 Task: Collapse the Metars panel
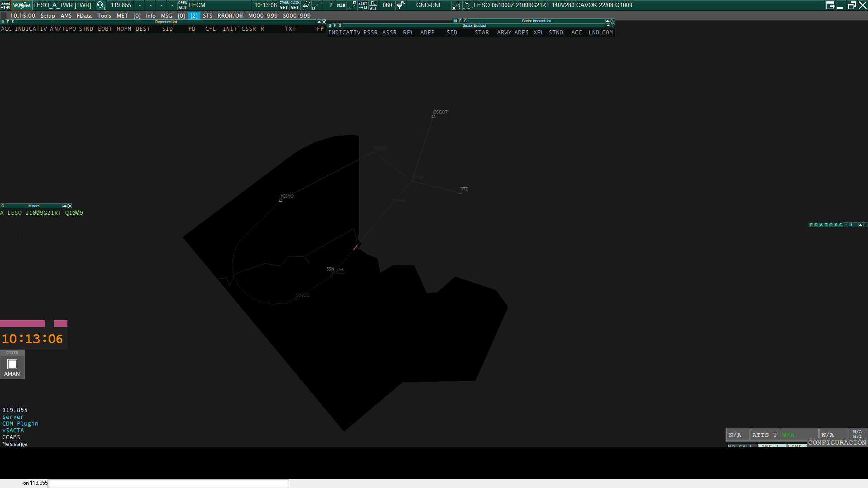[65, 206]
